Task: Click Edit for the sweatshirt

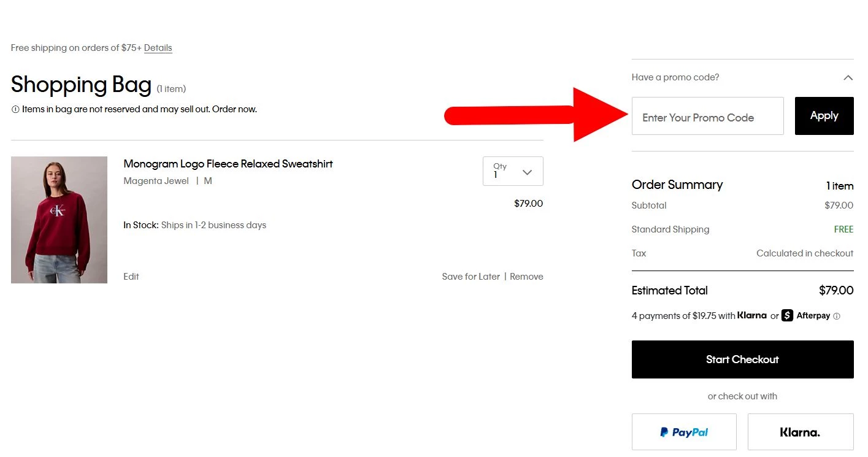Action: tap(131, 277)
